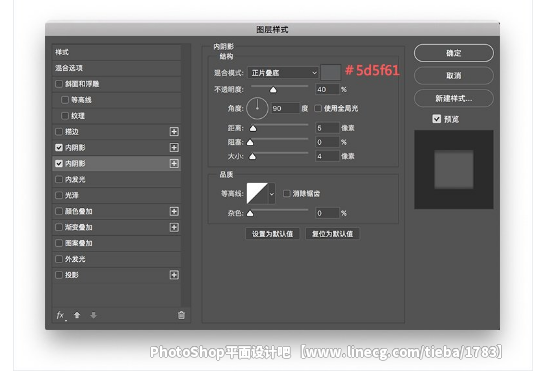This screenshot has width=558, height=371.
Task: Delete effect using the trash icon
Action: pyautogui.click(x=181, y=315)
